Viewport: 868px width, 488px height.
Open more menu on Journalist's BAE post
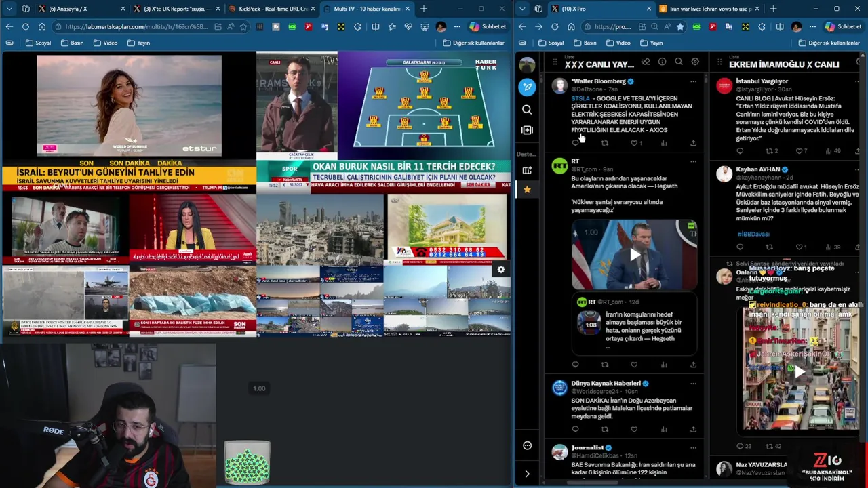click(x=693, y=448)
